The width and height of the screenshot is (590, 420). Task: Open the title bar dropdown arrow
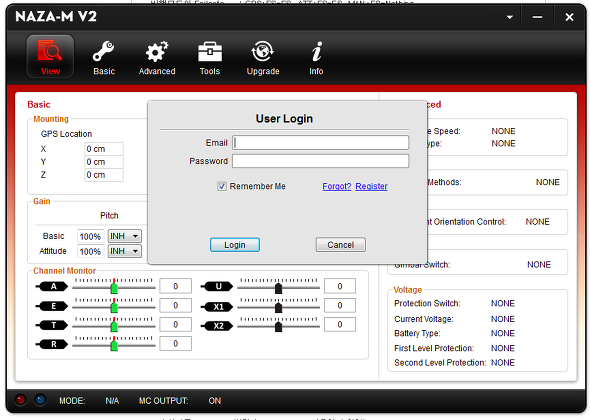[509, 17]
